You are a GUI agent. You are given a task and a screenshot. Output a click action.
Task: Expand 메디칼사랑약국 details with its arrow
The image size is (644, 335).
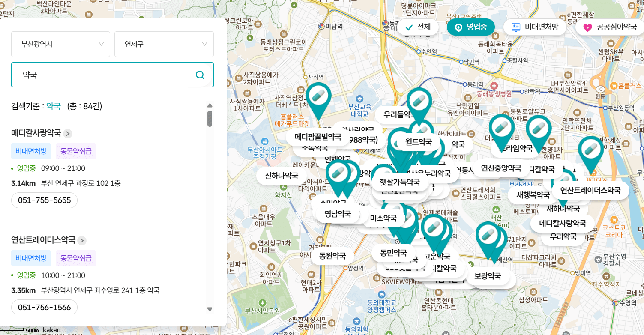[x=67, y=133]
